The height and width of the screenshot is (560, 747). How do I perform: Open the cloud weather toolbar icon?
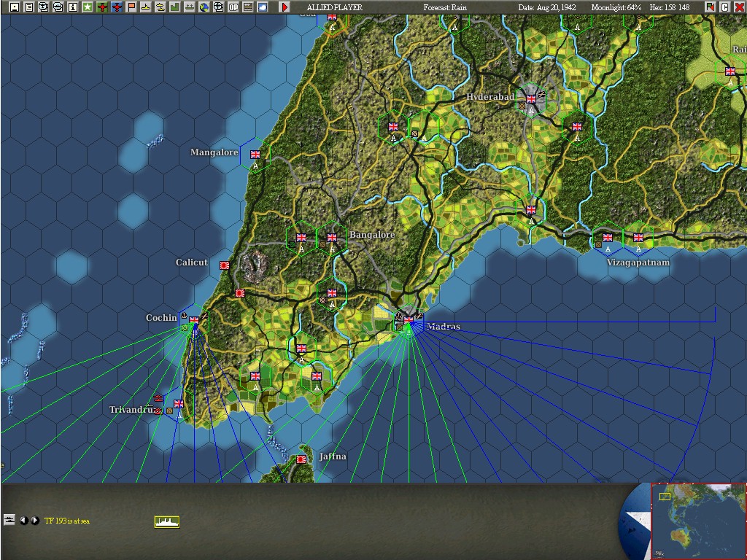coord(263,7)
